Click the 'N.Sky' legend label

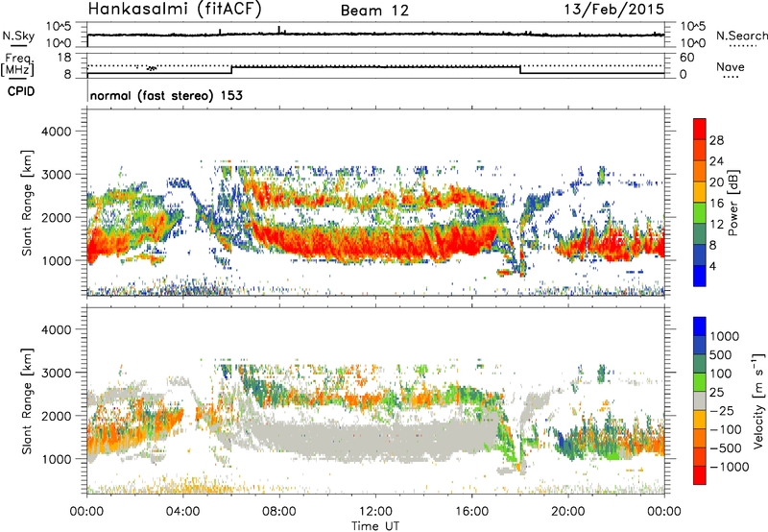click(x=18, y=36)
